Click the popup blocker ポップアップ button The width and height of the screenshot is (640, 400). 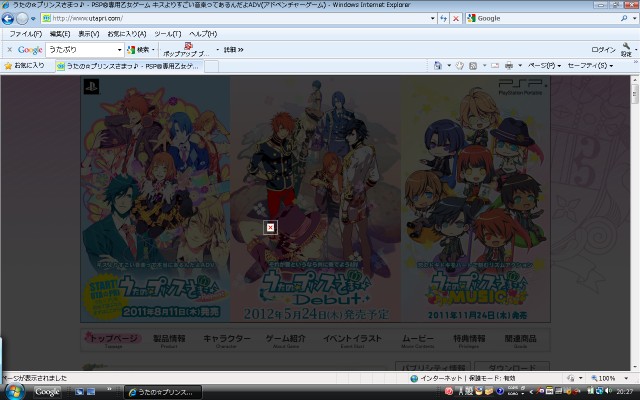tap(186, 49)
